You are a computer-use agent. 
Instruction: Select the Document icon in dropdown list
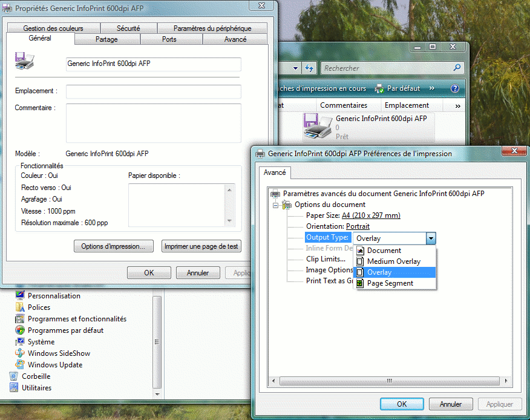(x=361, y=251)
